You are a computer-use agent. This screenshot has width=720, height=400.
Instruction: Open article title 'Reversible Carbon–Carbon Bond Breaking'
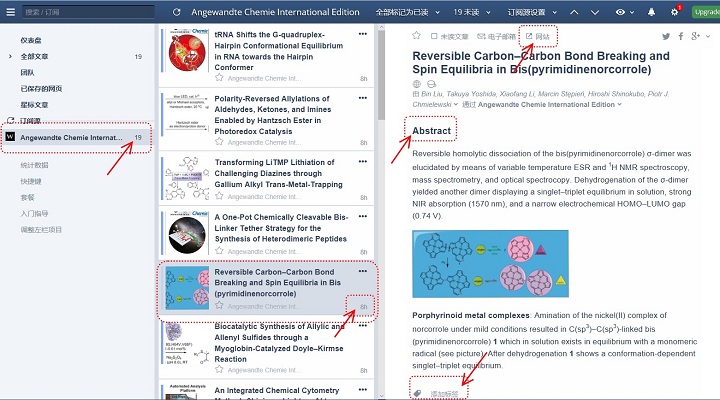(541, 62)
